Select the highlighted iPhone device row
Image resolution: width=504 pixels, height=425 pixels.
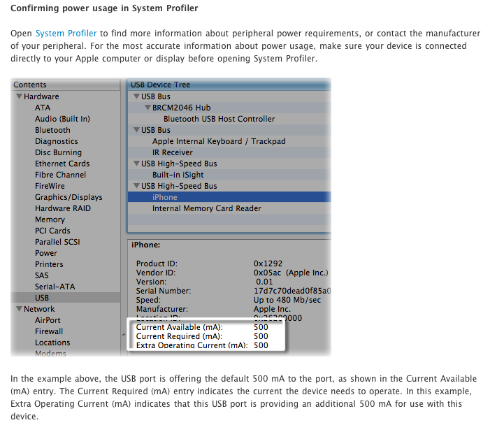click(x=229, y=197)
